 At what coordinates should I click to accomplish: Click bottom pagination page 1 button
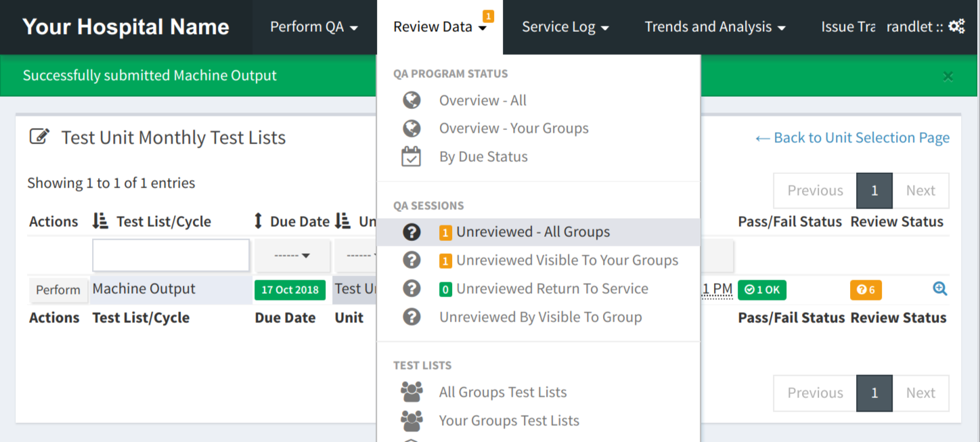click(x=874, y=393)
